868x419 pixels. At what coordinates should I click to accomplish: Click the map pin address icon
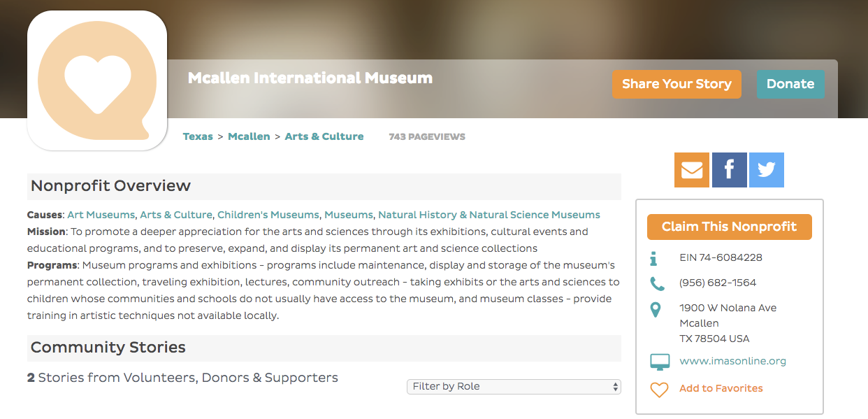[655, 309]
